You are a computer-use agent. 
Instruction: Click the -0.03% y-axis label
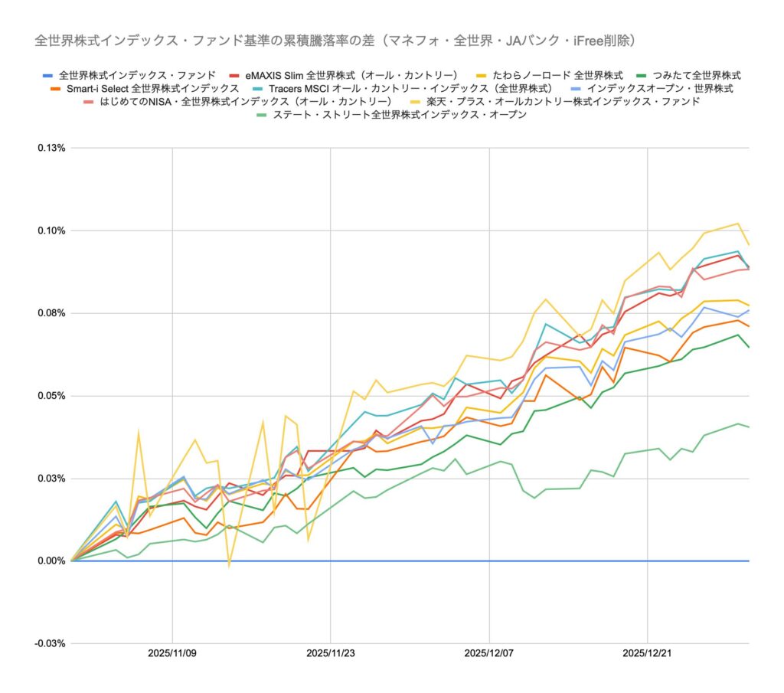[x=47, y=644]
